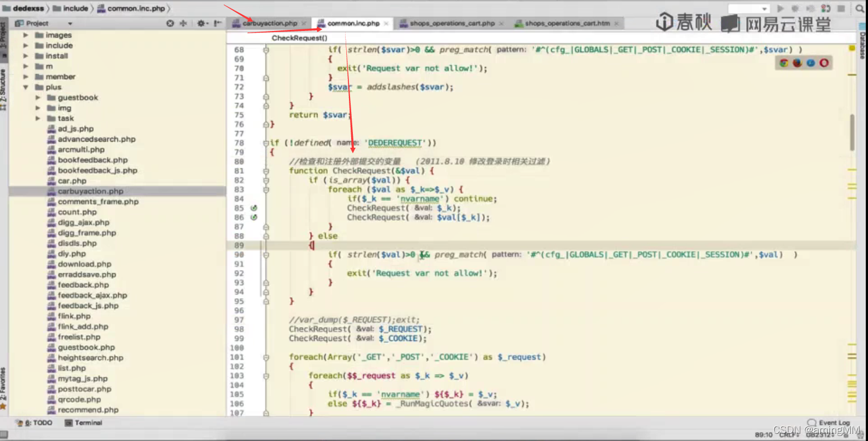Close the carbuyaction.php tab

coord(304,23)
